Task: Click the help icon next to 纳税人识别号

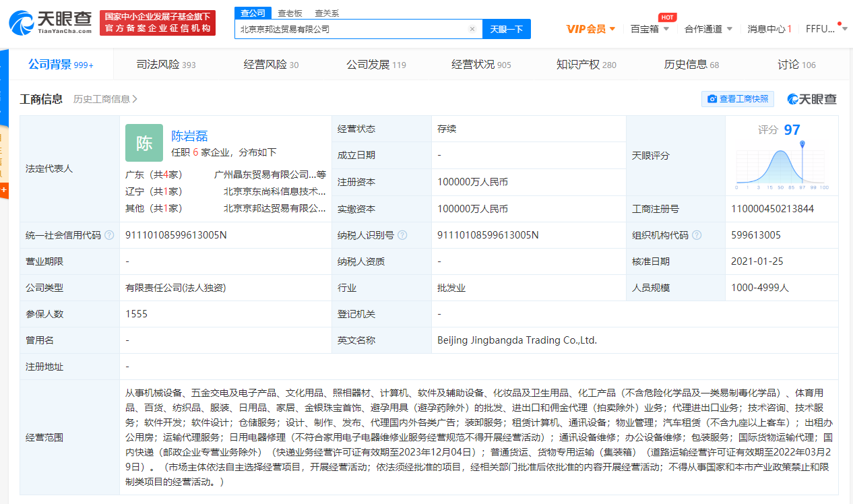Action: 402,235
